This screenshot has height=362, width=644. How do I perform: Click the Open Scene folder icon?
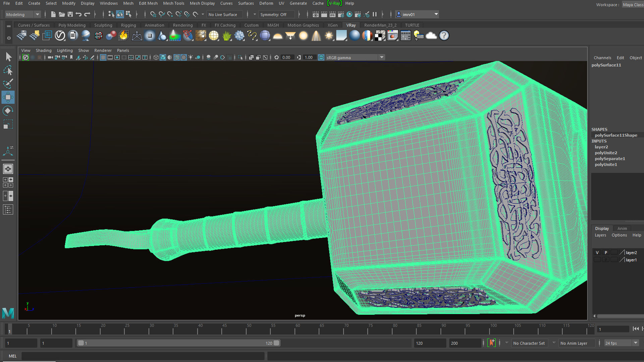(62, 14)
